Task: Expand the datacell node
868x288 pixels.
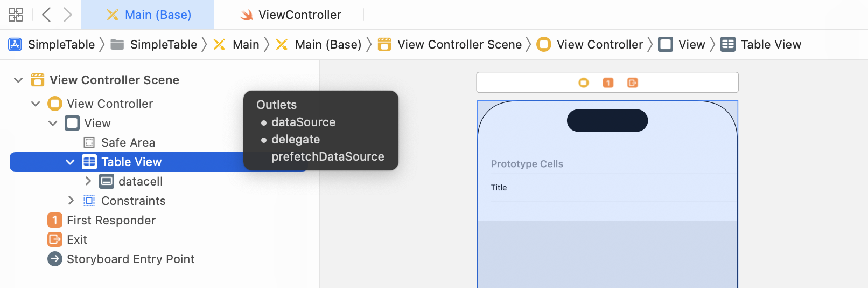Action: coord(88,181)
